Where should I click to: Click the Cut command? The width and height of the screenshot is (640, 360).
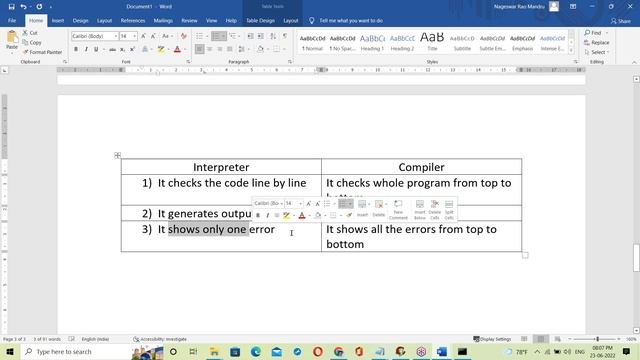coord(30,33)
